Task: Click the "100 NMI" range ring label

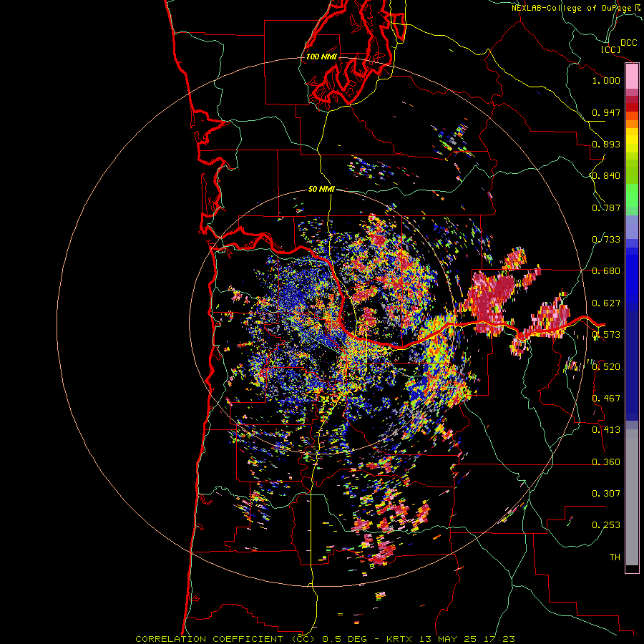Action: tap(321, 57)
